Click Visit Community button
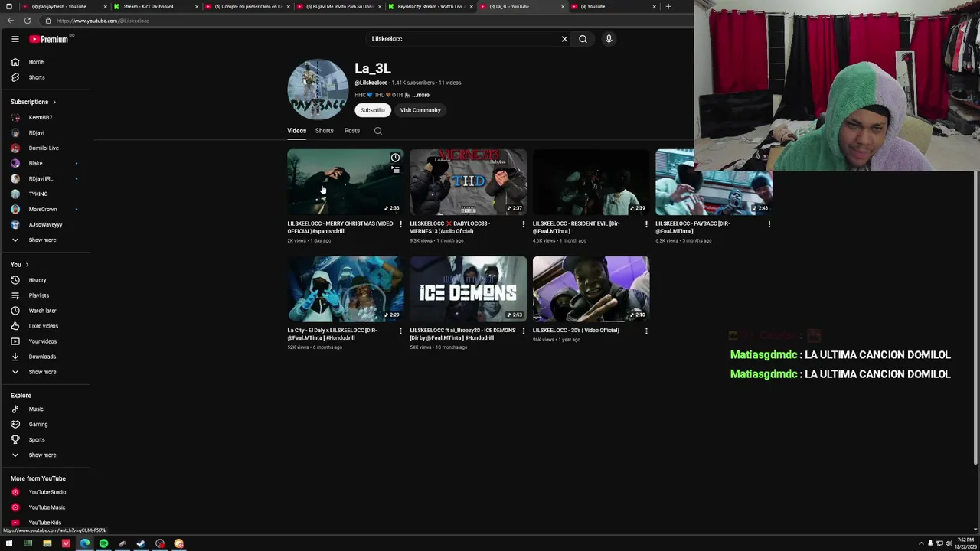Image resolution: width=980 pixels, height=551 pixels. (x=420, y=110)
